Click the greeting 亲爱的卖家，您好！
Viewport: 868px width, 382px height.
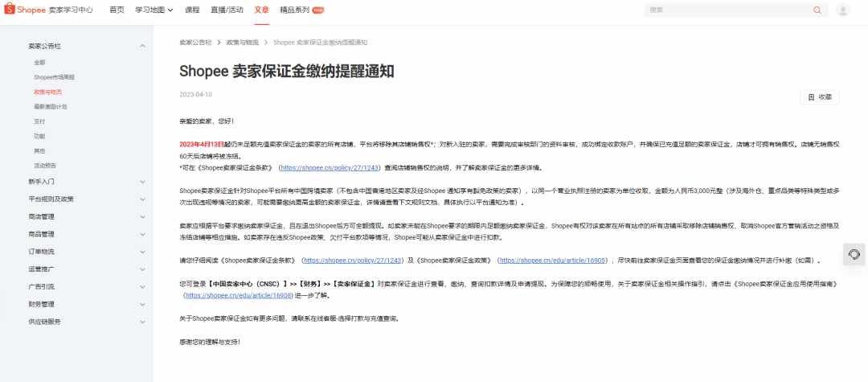(x=207, y=121)
